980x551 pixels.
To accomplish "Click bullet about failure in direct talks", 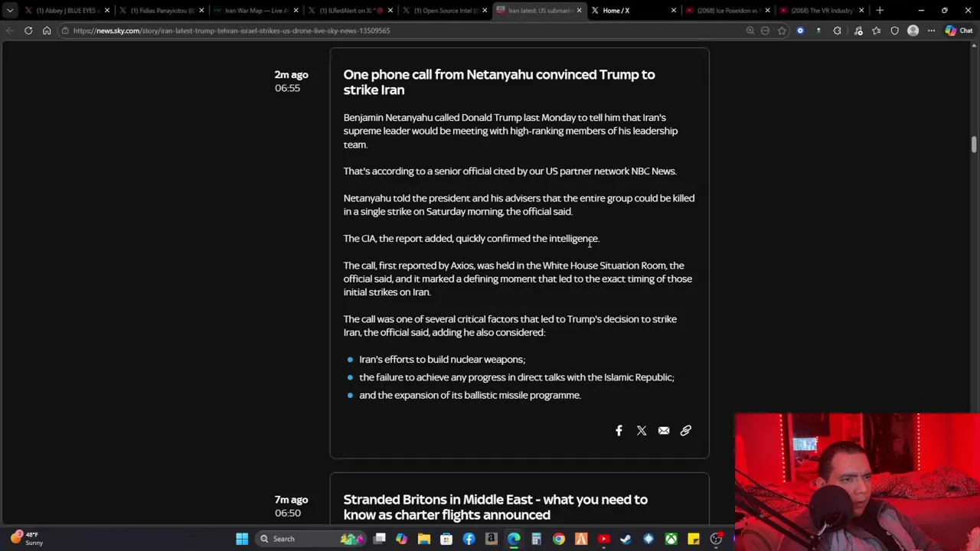I will (x=517, y=377).
